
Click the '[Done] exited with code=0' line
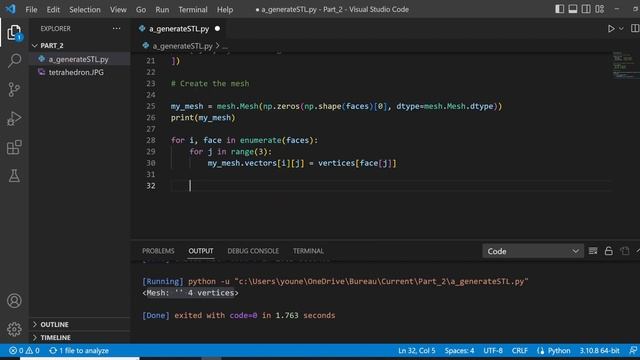point(238,315)
